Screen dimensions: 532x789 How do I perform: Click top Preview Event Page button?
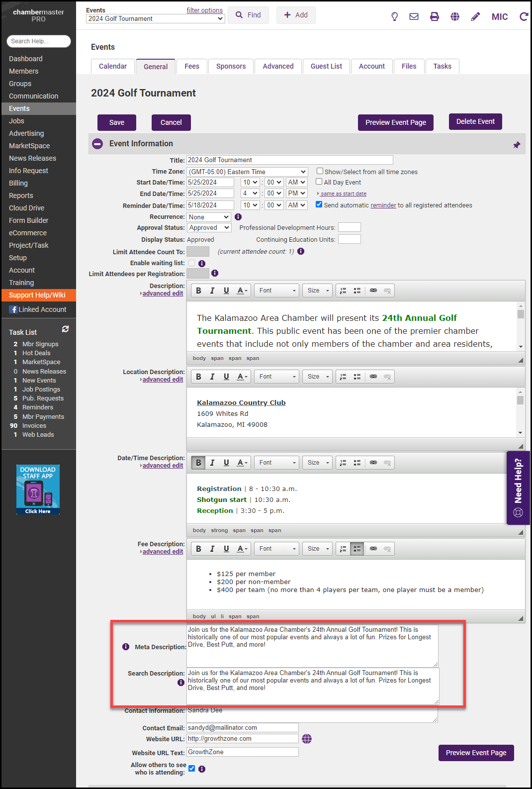coord(396,122)
